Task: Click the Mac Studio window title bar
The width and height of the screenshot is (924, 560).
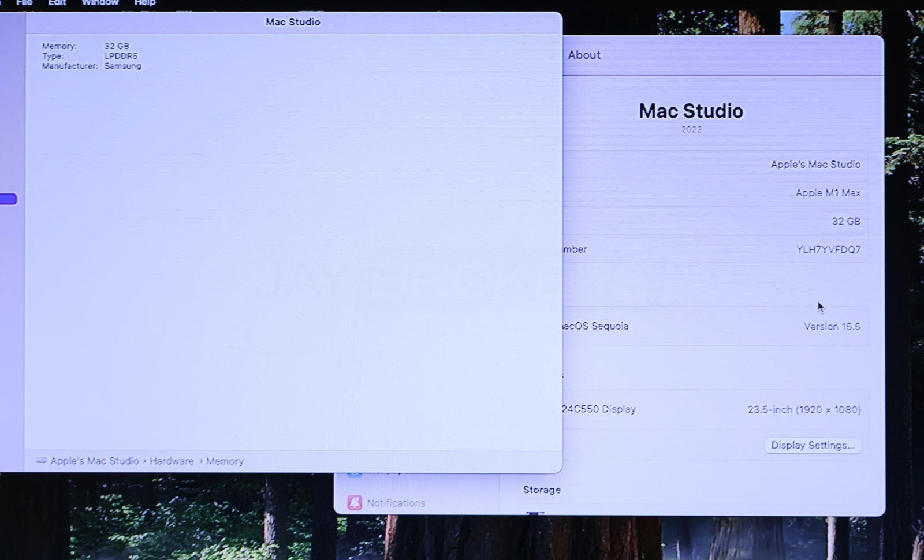Action: click(293, 22)
